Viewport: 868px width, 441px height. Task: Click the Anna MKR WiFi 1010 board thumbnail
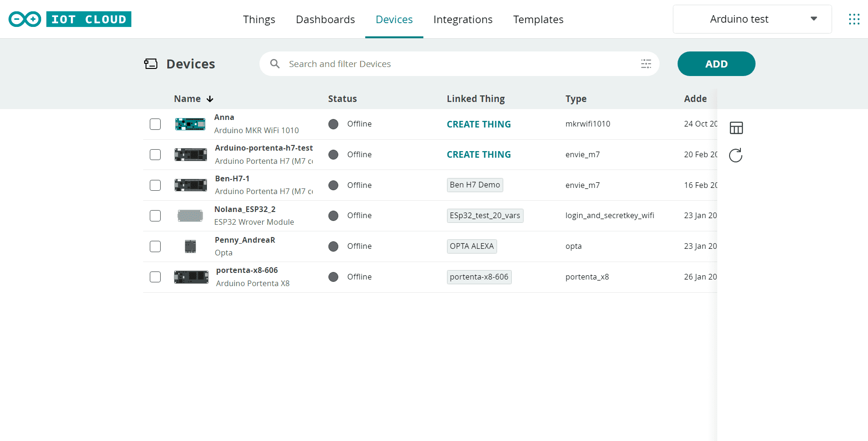(190, 124)
